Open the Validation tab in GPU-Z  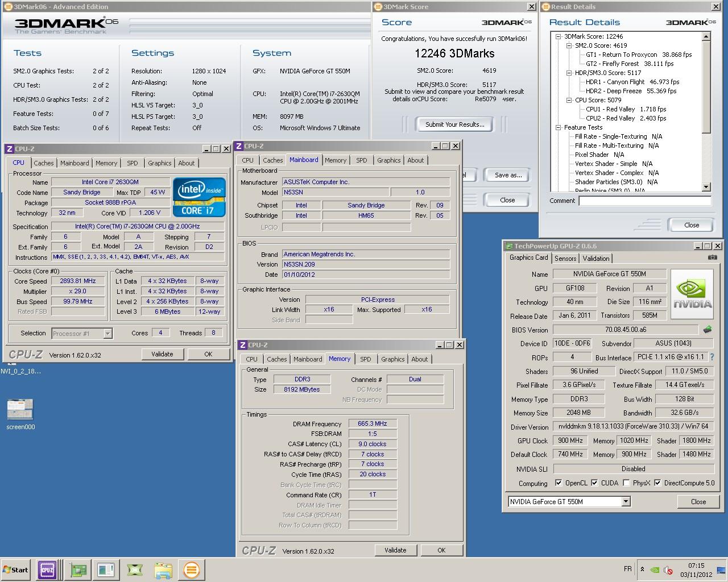tap(596, 258)
